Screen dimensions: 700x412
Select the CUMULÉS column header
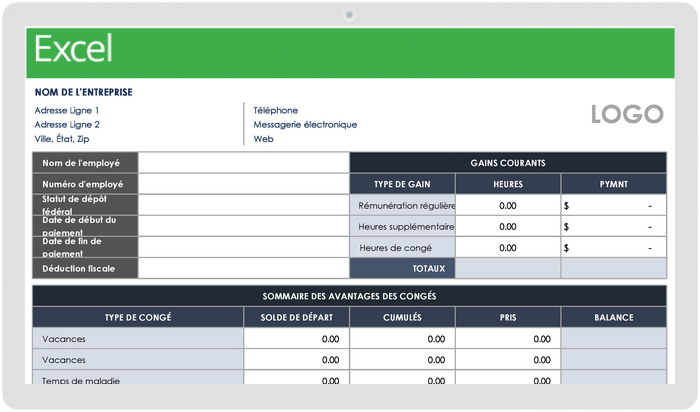pos(402,317)
